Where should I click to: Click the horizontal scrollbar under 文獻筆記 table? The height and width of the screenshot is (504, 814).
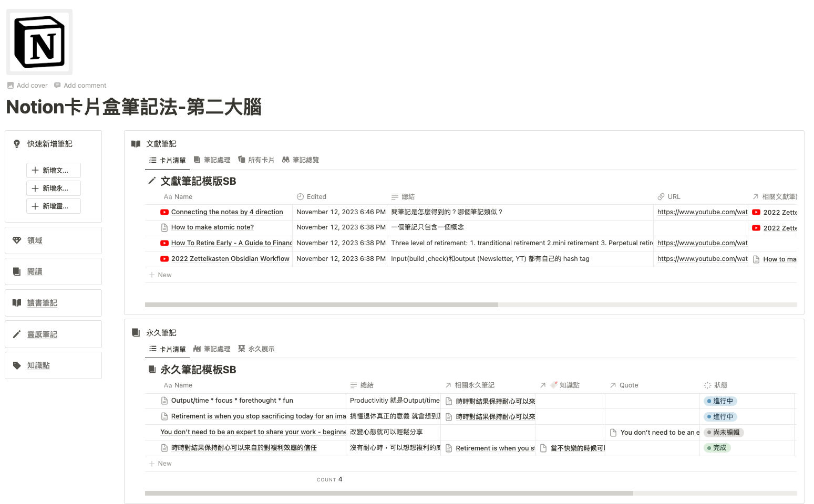point(321,304)
